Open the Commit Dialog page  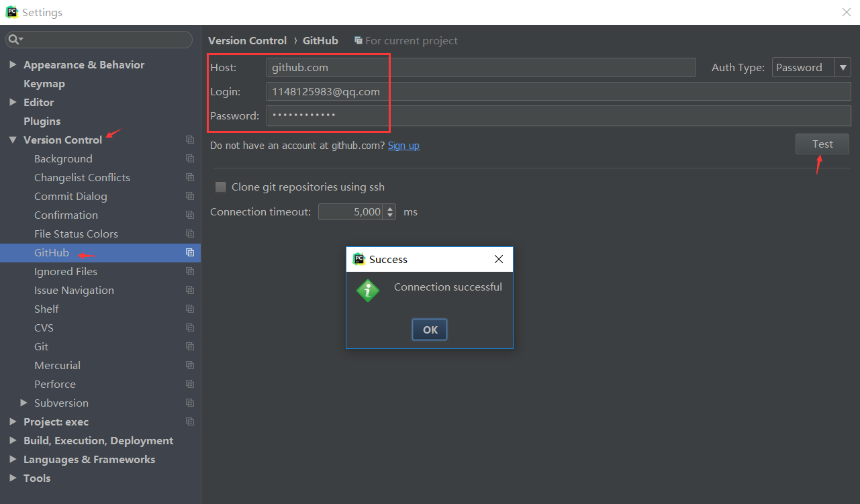(x=70, y=197)
